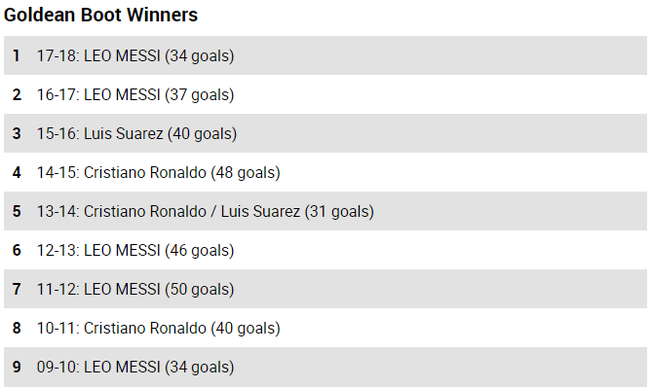Select the 17-18 LEO MESSI row
This screenshot has height=388, width=650.
(325, 56)
